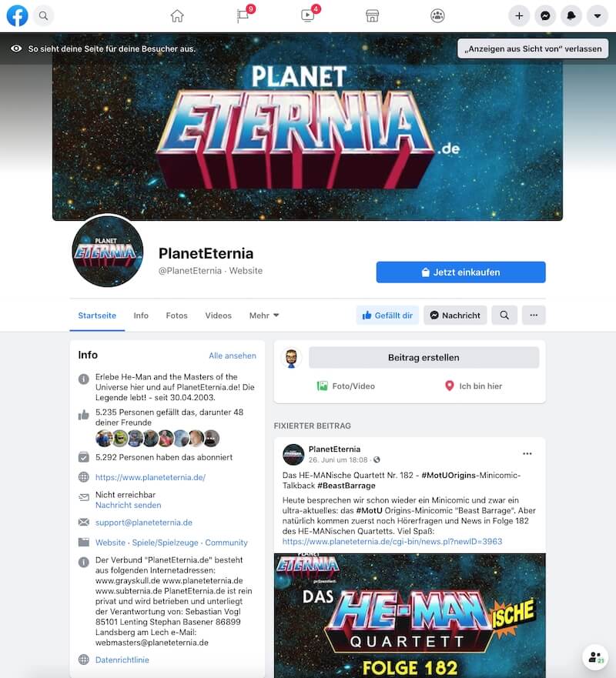This screenshot has height=678, width=616.
Task: Open the pinned post's three-dot menu
Action: (527, 453)
